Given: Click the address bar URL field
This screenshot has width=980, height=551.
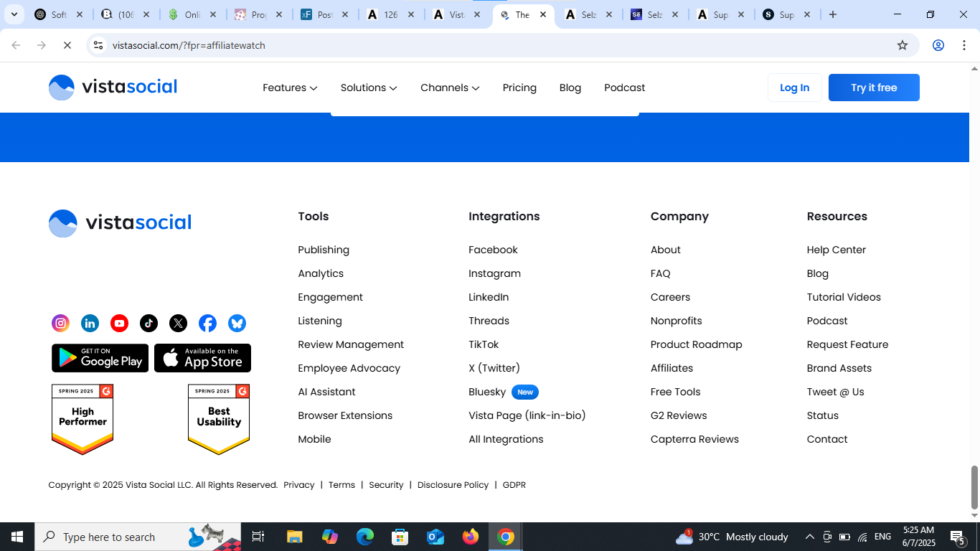Looking at the screenshot, I should coord(502,45).
